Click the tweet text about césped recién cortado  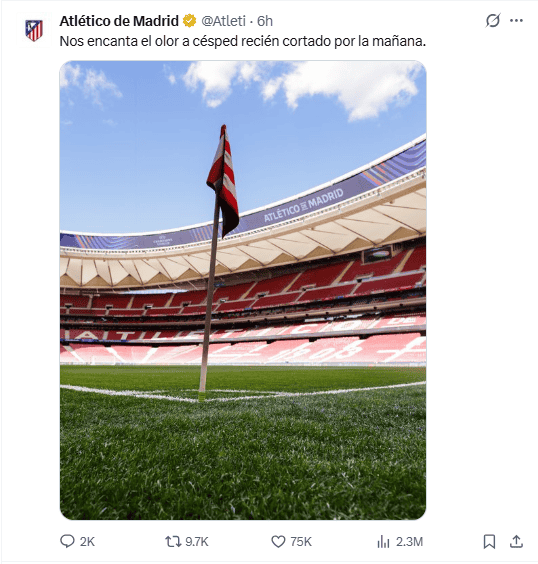[243, 41]
